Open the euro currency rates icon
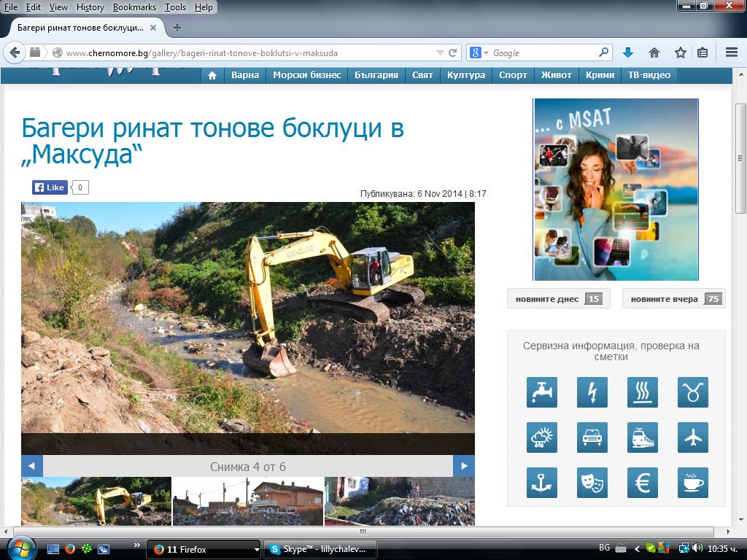This screenshot has height=560, width=747. pyautogui.click(x=643, y=483)
